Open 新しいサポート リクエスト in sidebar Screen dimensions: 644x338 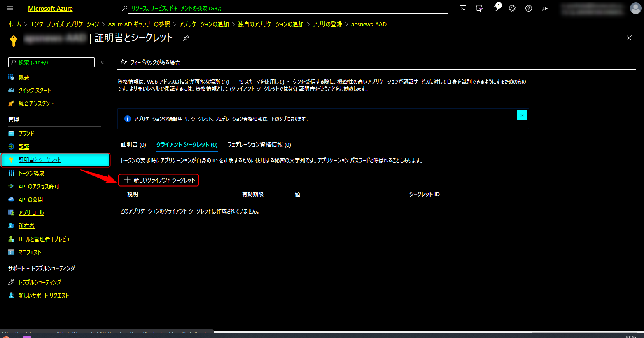[44, 296]
